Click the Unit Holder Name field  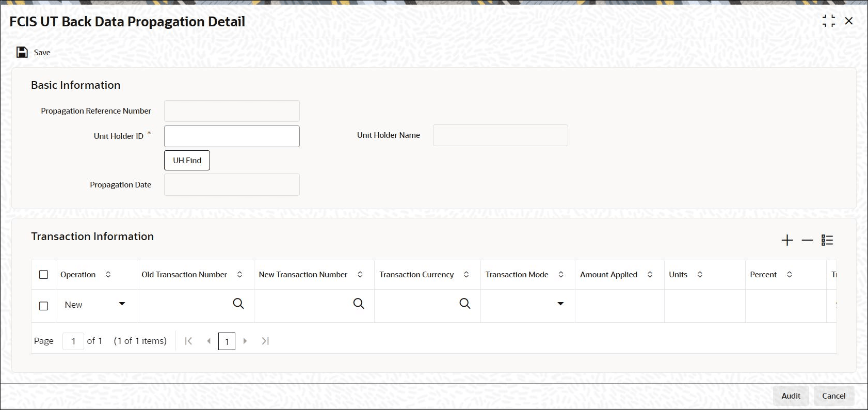coord(501,135)
